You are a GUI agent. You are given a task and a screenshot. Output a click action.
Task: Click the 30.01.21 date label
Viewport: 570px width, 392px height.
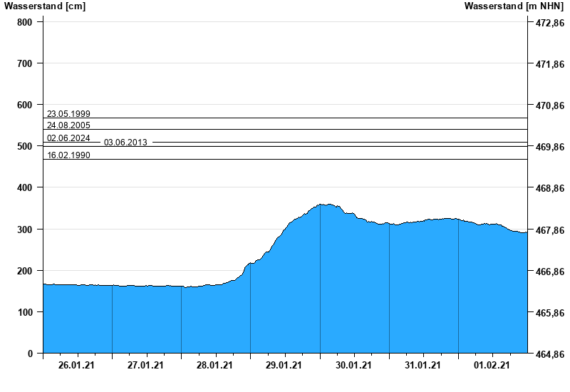(353, 366)
